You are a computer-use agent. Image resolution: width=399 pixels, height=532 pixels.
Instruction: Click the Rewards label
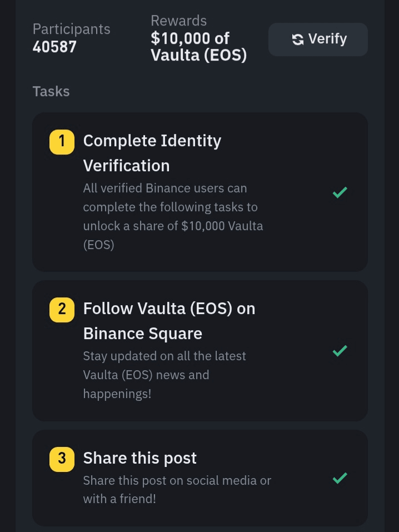pos(178,21)
